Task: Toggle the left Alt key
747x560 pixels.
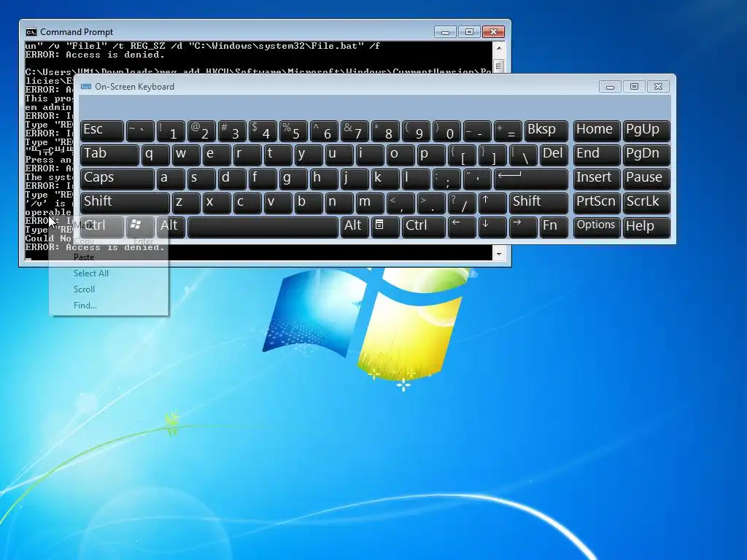Action: pos(171,227)
